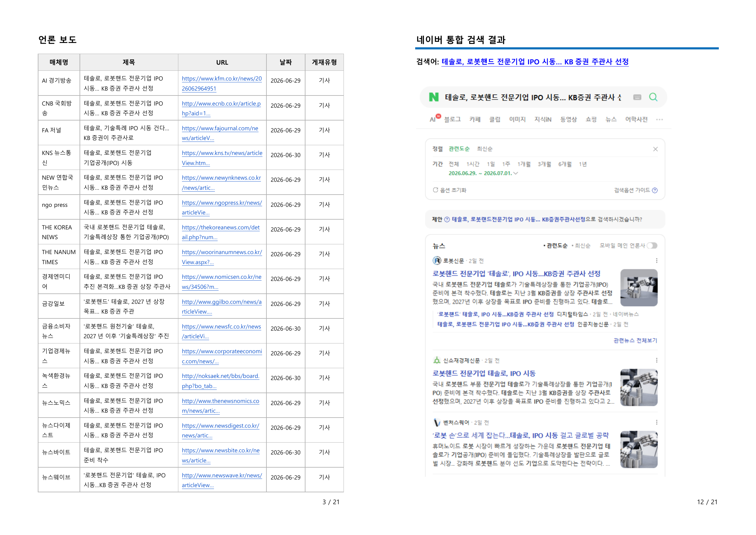The image size is (756, 535).
Task: Open more options for 벤처스퀘어 article
Action: [657, 422]
